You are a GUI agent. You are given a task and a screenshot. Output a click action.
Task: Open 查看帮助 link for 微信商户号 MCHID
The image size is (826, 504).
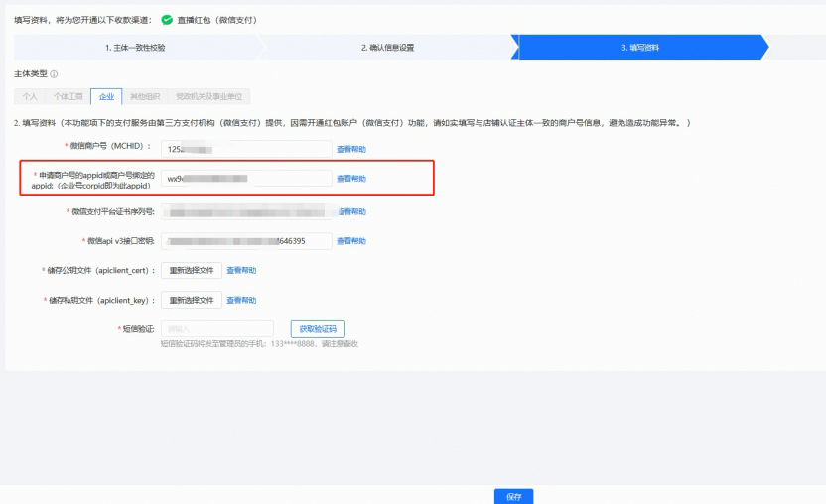click(351, 149)
